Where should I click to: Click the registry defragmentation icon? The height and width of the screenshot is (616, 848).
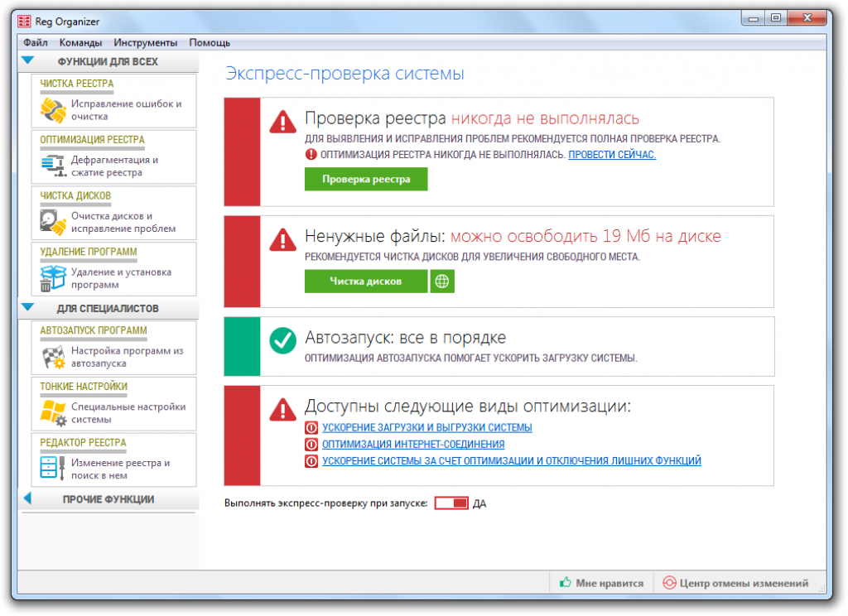point(53,166)
